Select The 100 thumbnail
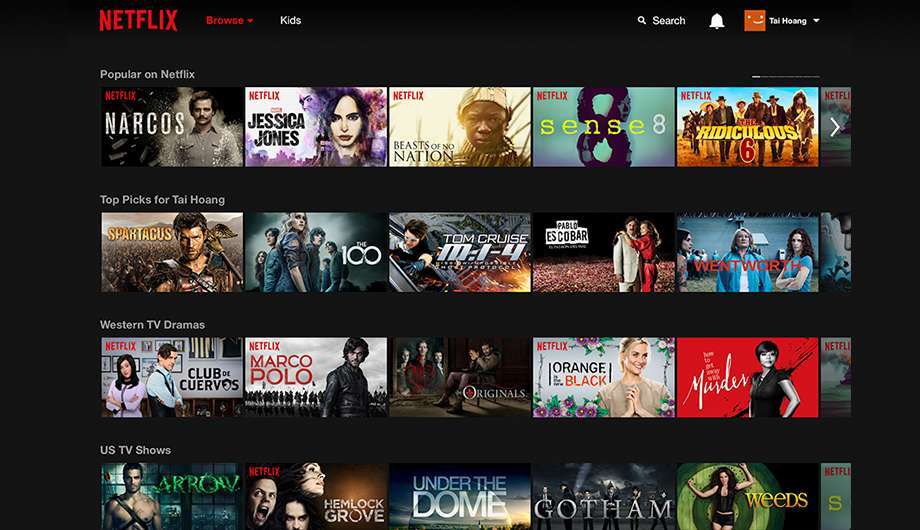This screenshot has height=530, width=920. 316,252
